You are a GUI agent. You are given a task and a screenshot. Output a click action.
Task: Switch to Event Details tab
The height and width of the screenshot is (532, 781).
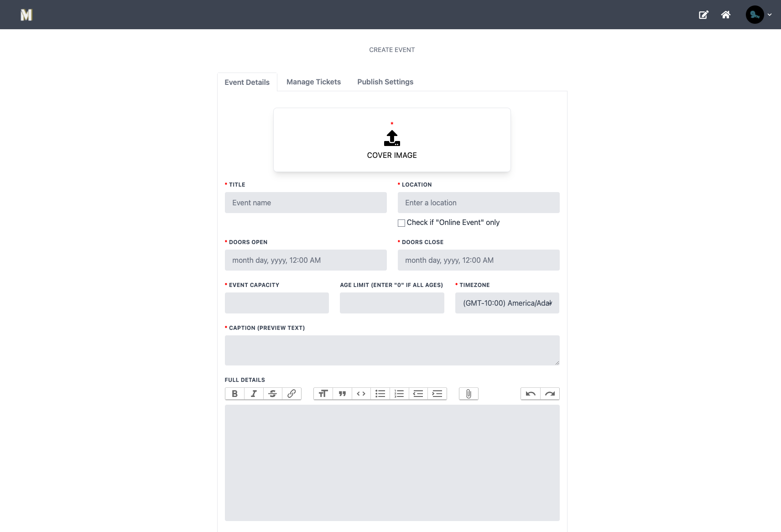pos(247,82)
